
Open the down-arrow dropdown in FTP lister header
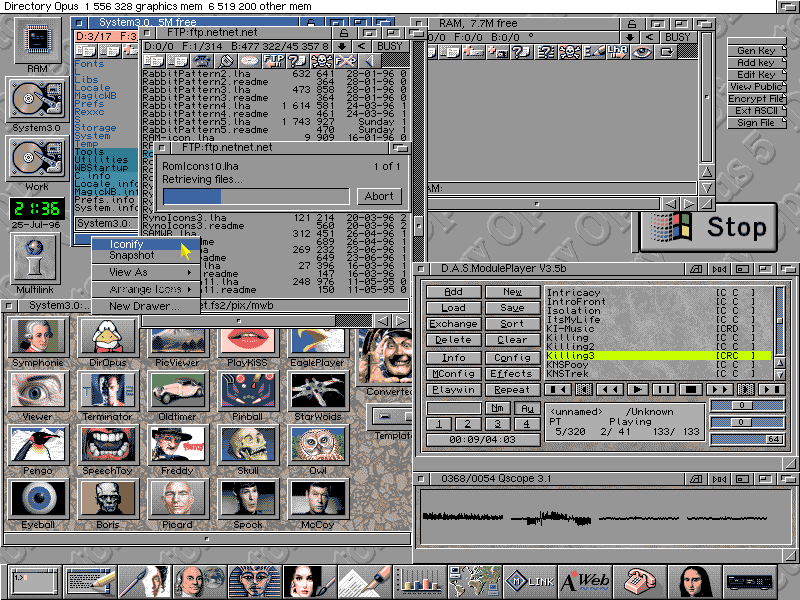[x=342, y=45]
